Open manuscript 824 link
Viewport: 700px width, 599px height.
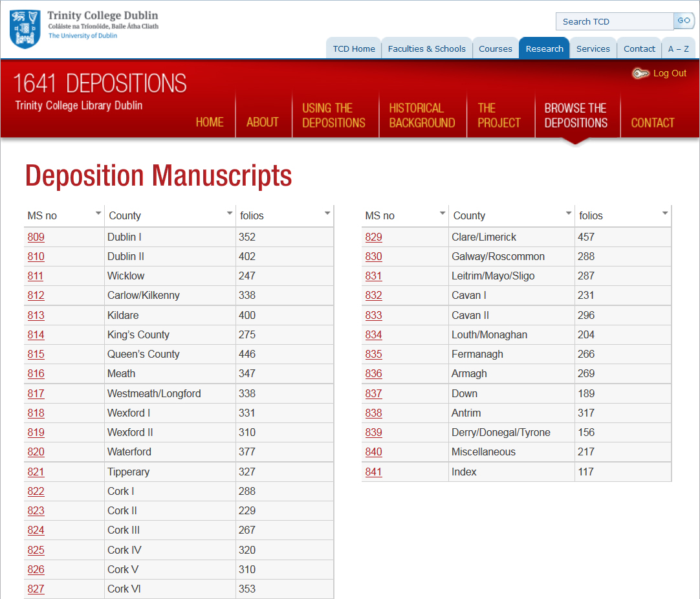pos(36,530)
